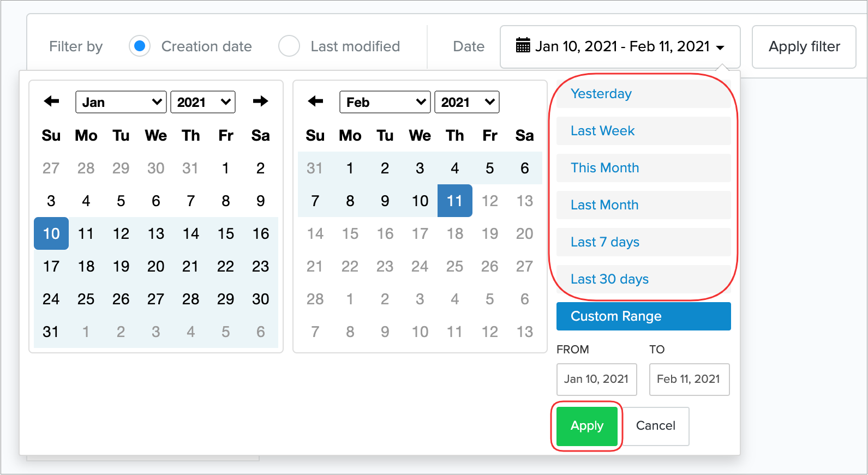Click the Apply filter button
The image size is (868, 475).
tap(804, 47)
